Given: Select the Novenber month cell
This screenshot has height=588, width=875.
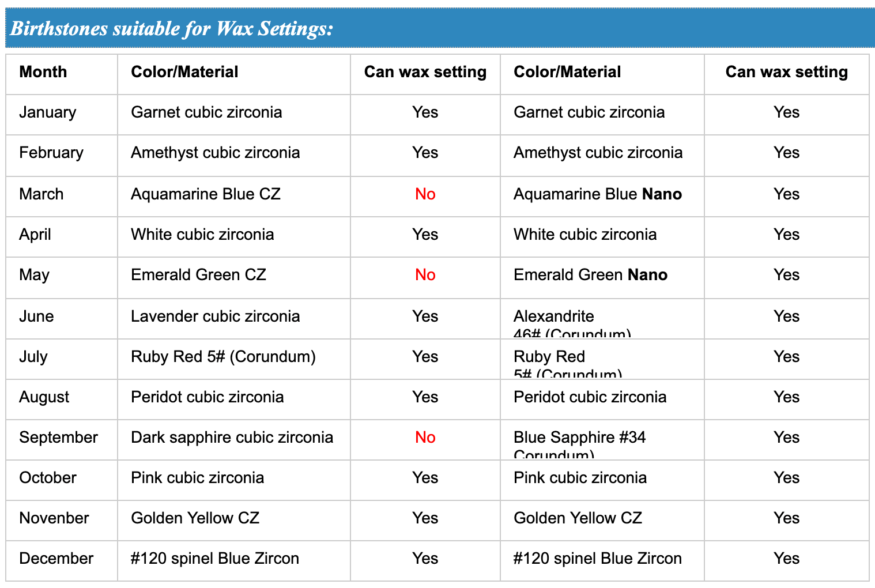Looking at the screenshot, I should pyautogui.click(x=54, y=518).
